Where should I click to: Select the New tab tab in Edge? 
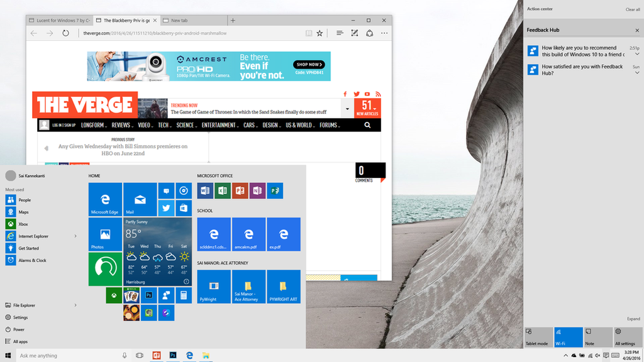(194, 20)
